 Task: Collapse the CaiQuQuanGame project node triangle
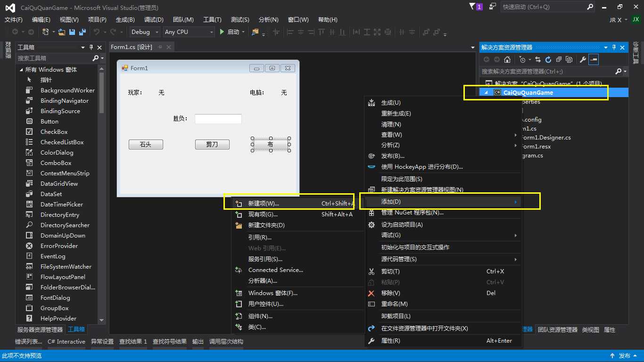[486, 92]
